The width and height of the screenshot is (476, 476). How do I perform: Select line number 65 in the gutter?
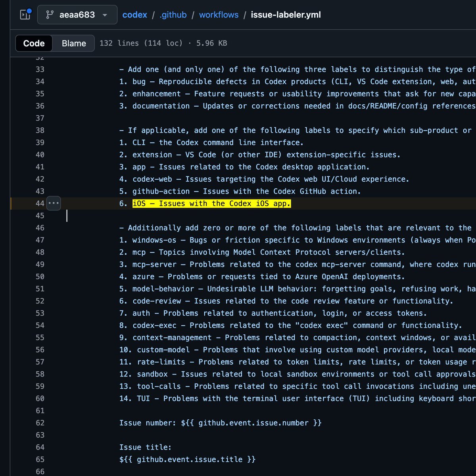pos(40,459)
